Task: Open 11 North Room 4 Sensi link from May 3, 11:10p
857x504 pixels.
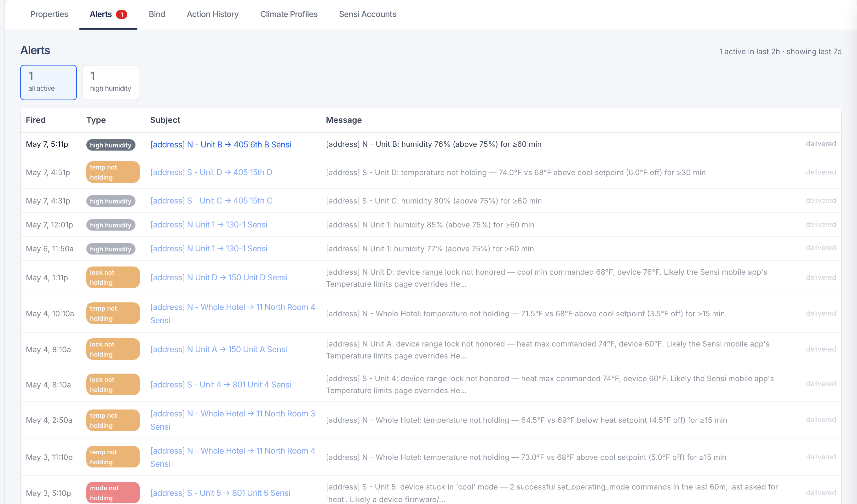Action: pyautogui.click(x=233, y=457)
